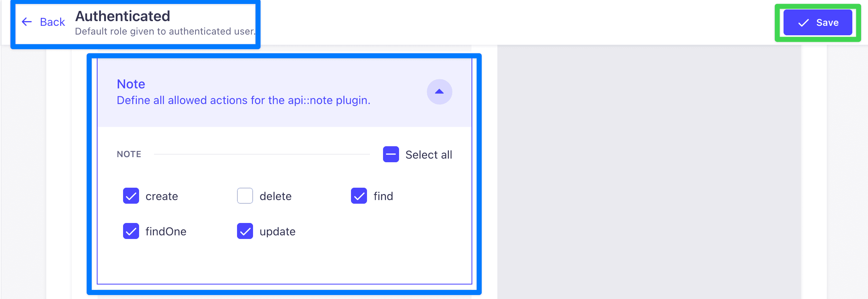The width and height of the screenshot is (868, 299).
Task: Click the find label text
Action: point(383,196)
